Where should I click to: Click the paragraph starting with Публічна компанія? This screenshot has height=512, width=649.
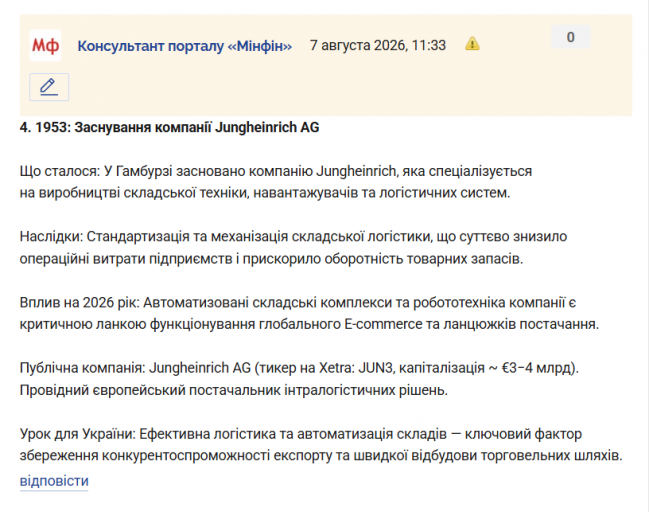299,379
